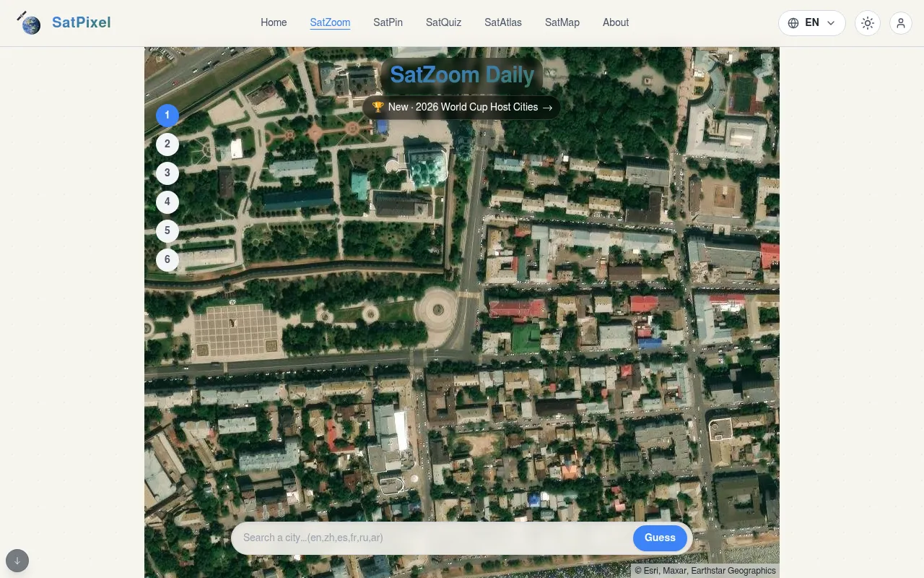Click the SatPixel brand name
The image size is (924, 578).
82,22
